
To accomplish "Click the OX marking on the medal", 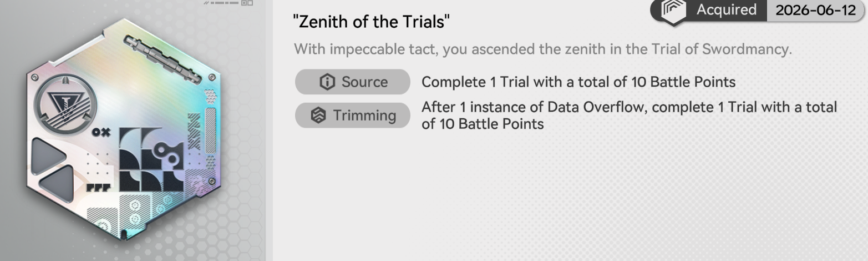I will [x=101, y=132].
